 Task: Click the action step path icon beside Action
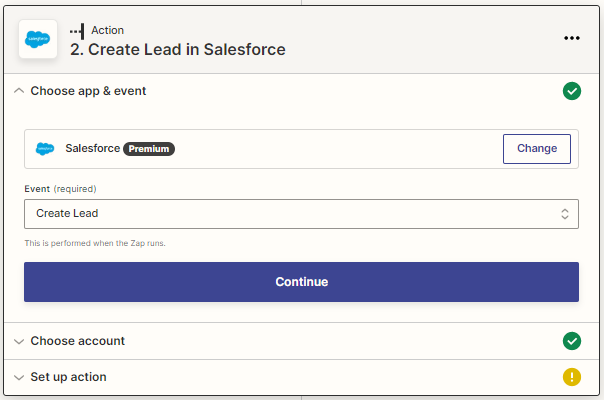coord(77,31)
